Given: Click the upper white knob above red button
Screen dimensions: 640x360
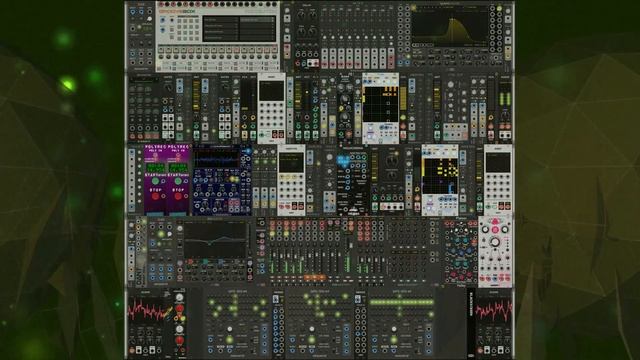Looking at the screenshot, I should (x=179, y=298).
